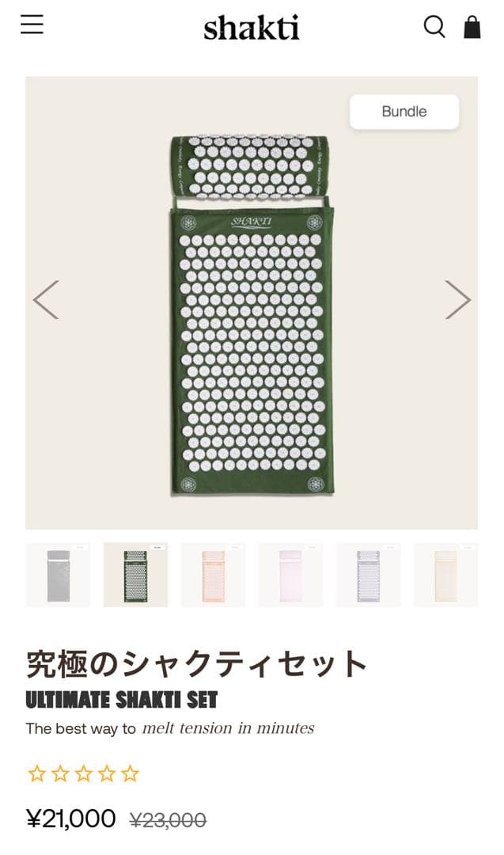Click the first review star
This screenshot has width=504, height=855.
[37, 773]
